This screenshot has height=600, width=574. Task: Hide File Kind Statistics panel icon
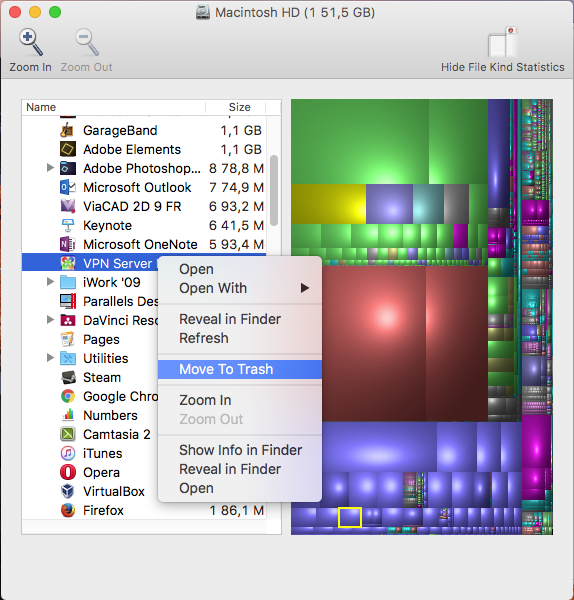502,42
